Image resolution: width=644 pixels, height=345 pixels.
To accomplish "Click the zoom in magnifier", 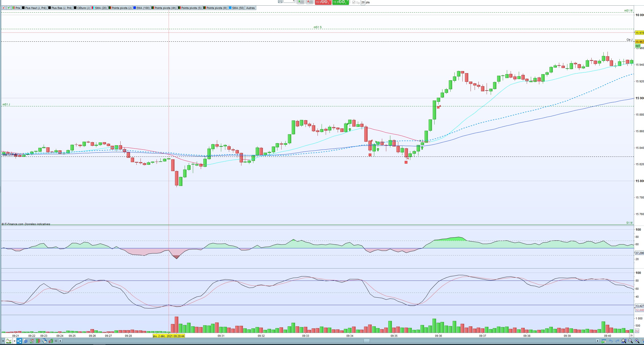I will 637,341.
